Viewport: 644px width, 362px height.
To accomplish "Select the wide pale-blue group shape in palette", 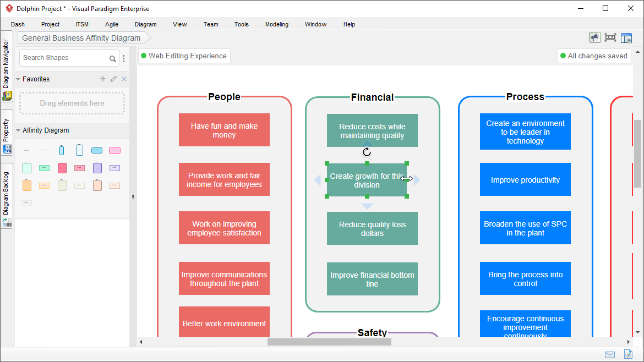I will (x=79, y=150).
